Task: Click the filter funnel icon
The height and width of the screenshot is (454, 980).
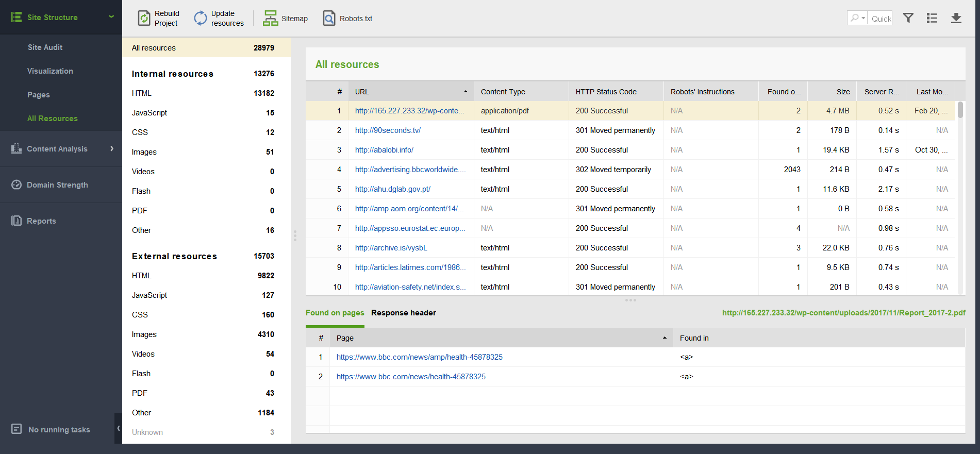Action: (x=908, y=18)
